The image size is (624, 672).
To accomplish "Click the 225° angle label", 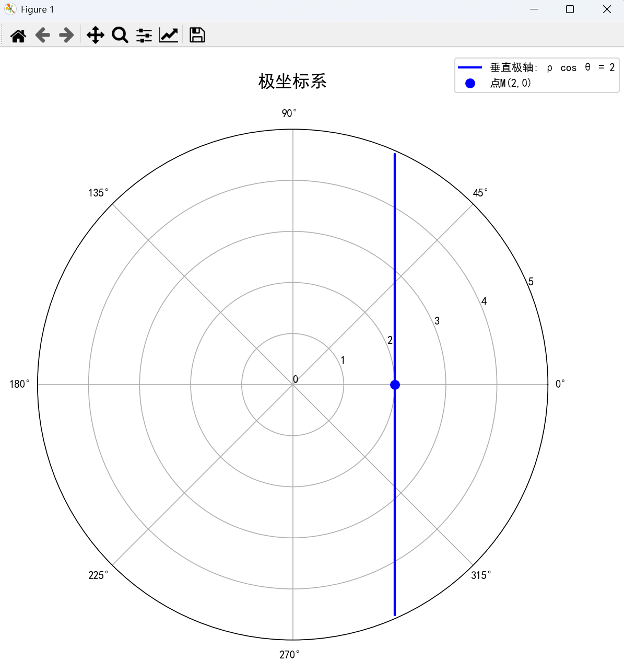I will (x=98, y=575).
